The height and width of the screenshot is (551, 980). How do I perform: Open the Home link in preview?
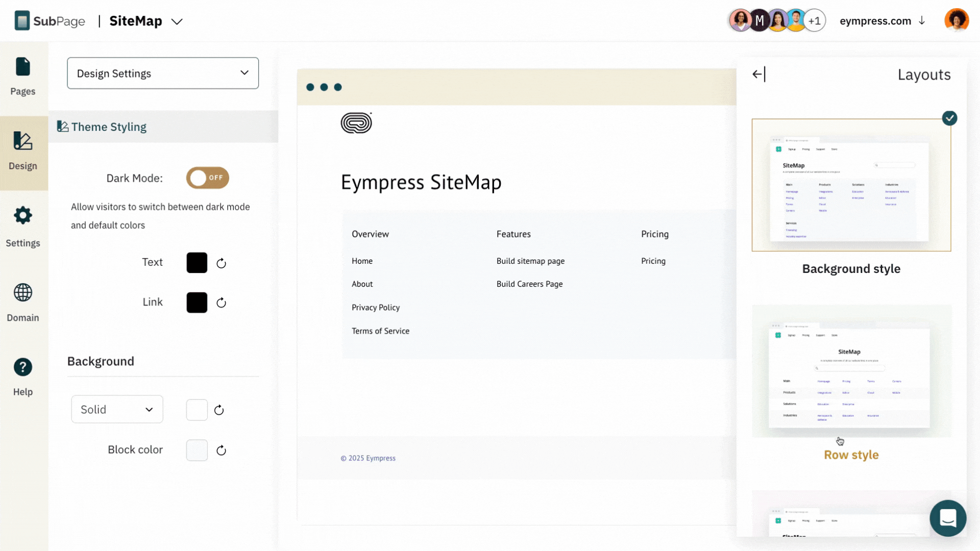coord(362,261)
